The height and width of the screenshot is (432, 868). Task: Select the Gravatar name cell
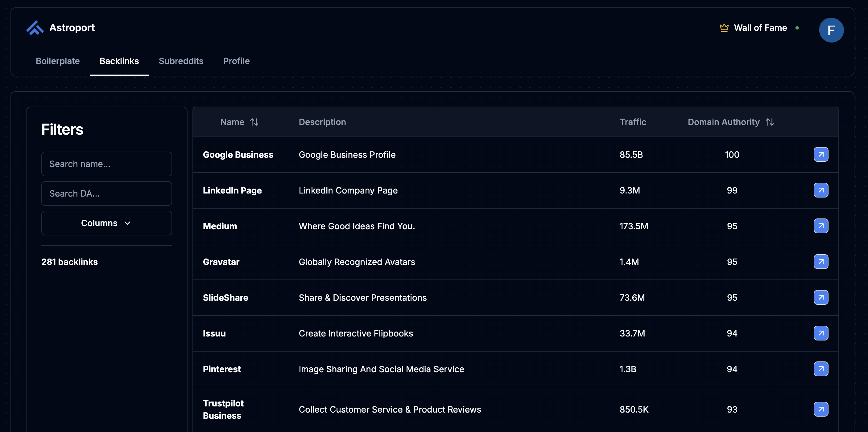tap(221, 262)
